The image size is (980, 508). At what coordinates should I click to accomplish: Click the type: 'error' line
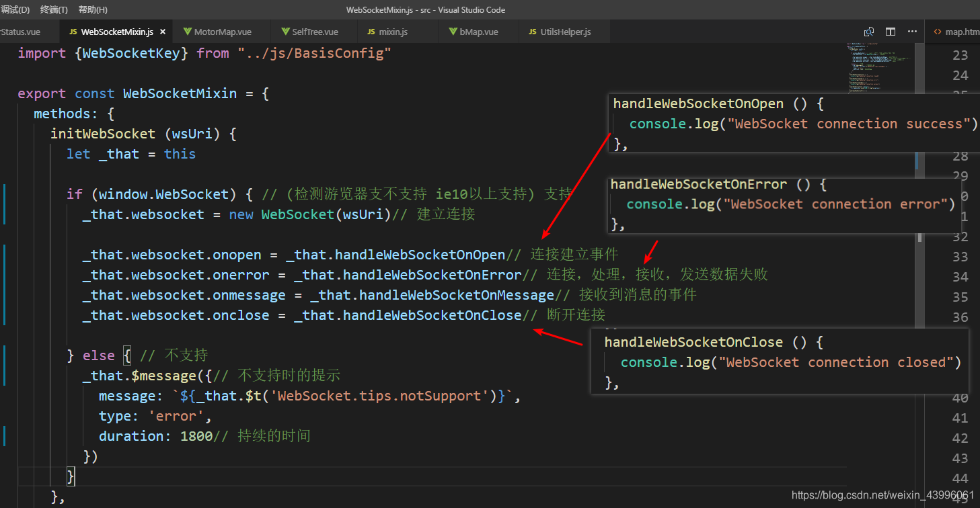coord(155,416)
